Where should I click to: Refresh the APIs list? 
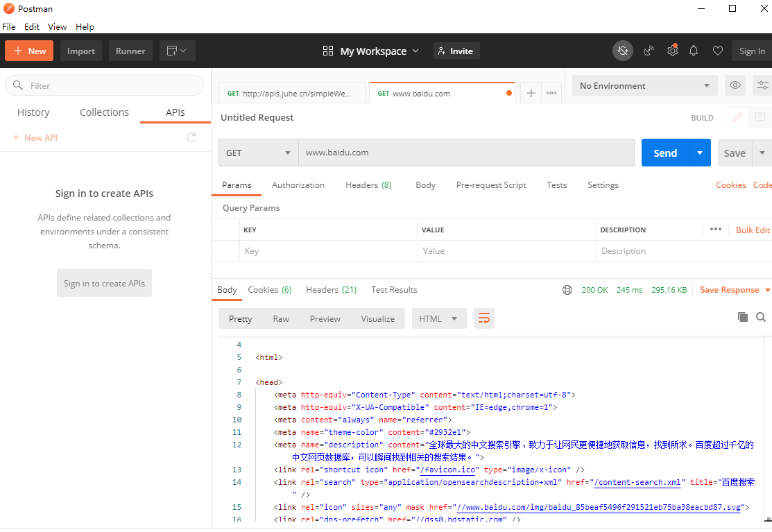pyautogui.click(x=191, y=137)
